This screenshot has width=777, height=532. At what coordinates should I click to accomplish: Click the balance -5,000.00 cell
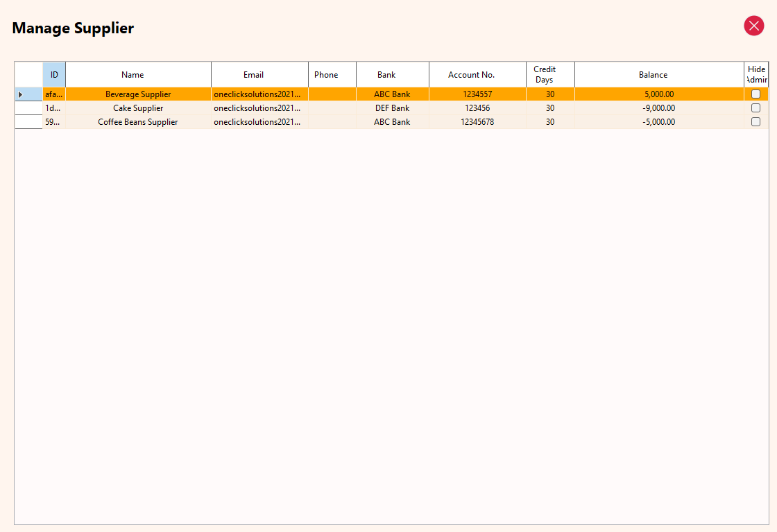(660, 122)
